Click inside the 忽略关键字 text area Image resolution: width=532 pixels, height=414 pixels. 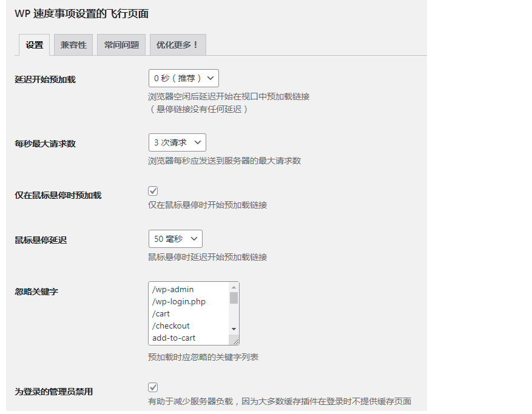188,313
